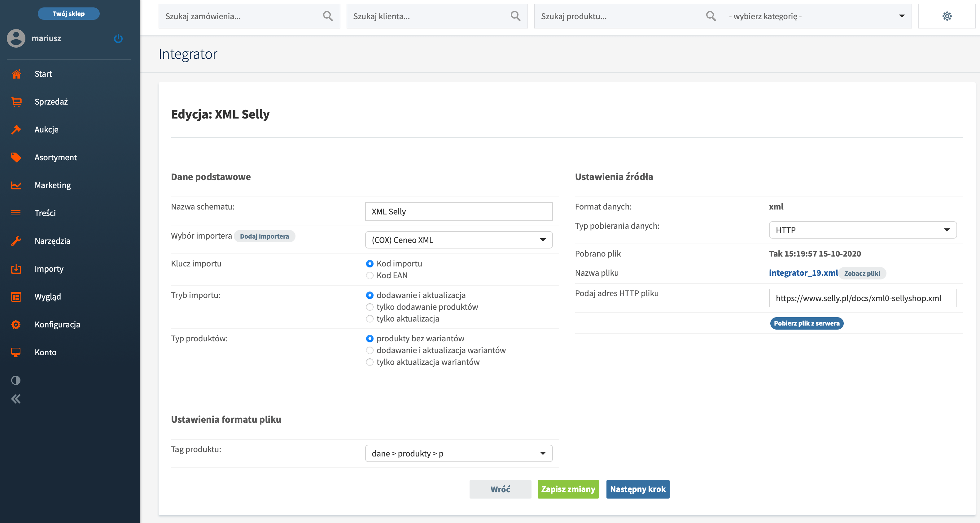This screenshot has height=523, width=980.
Task: Click the customer search magnifier icon
Action: [515, 16]
